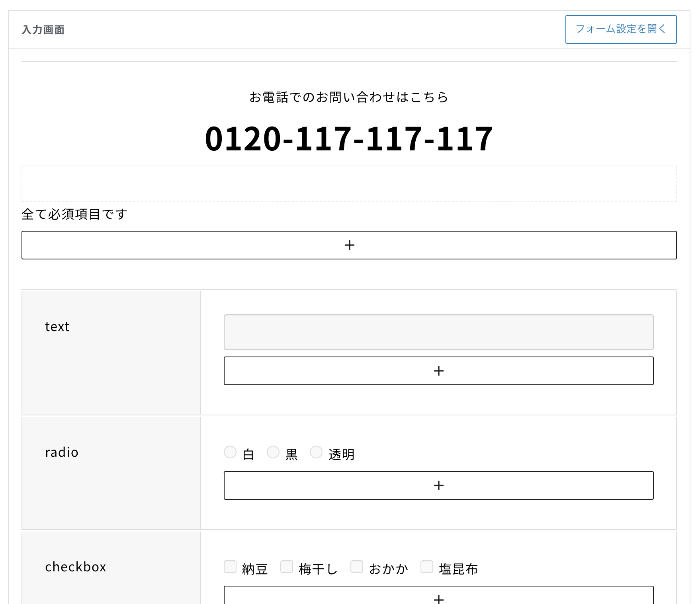
Task: Select the 白 radio option
Action: pos(230,452)
